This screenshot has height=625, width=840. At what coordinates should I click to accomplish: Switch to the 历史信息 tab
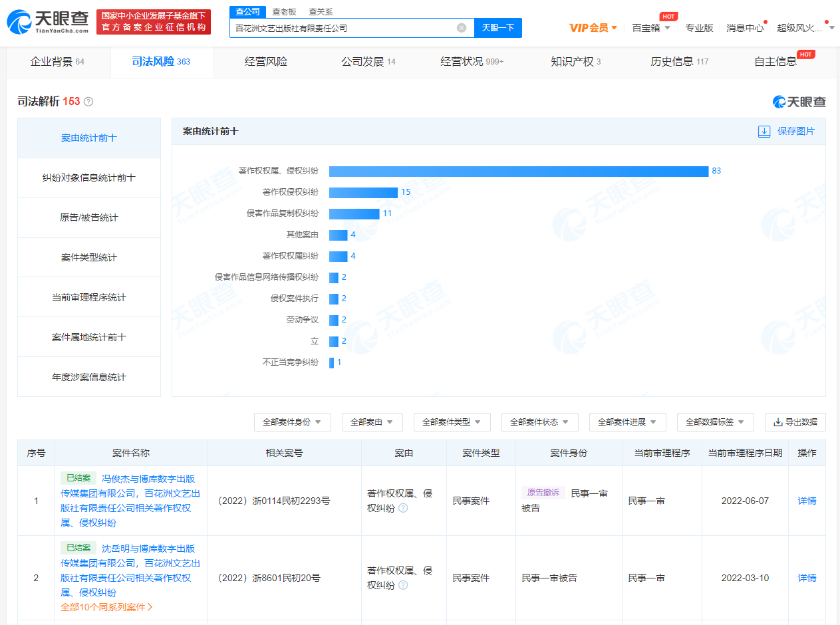point(680,62)
